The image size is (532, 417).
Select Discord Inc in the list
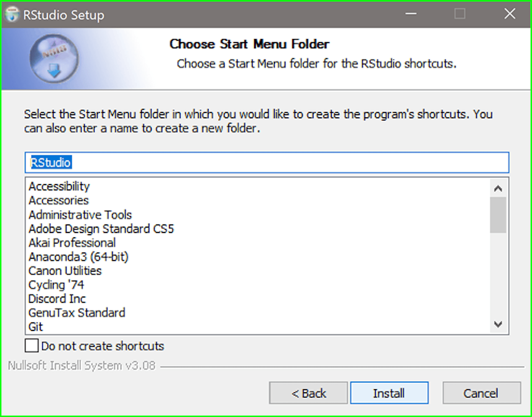57,299
